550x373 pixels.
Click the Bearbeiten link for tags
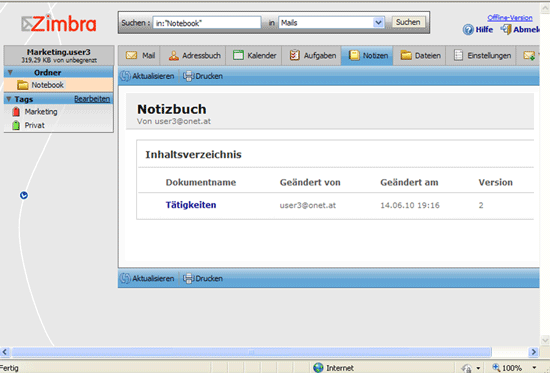(92, 99)
